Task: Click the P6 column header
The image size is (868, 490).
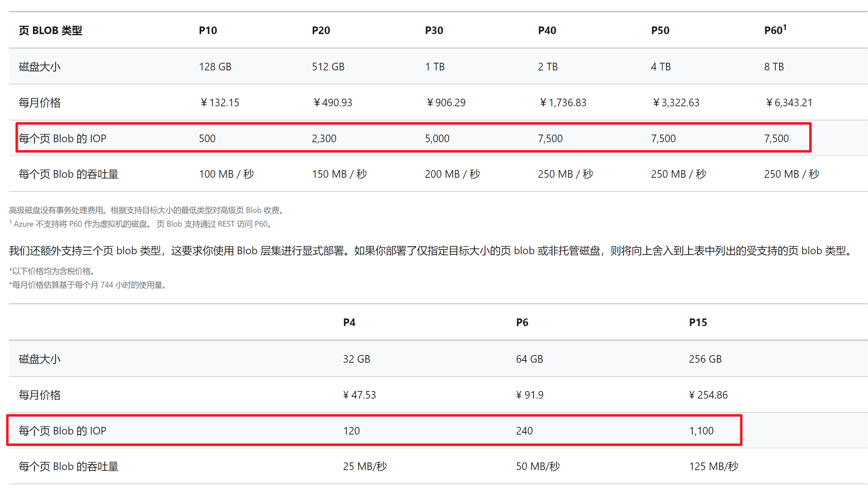Action: pyautogui.click(x=522, y=322)
